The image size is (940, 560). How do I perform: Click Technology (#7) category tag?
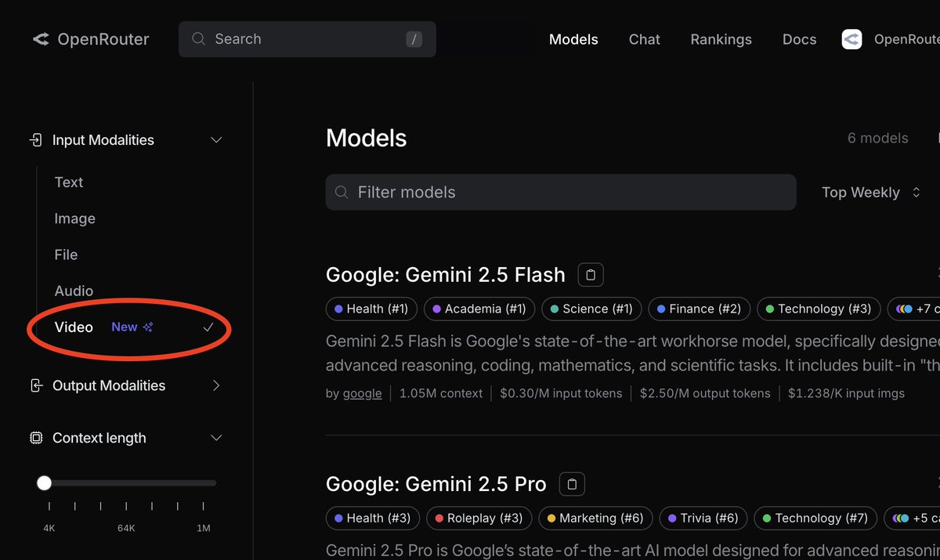tap(815, 518)
